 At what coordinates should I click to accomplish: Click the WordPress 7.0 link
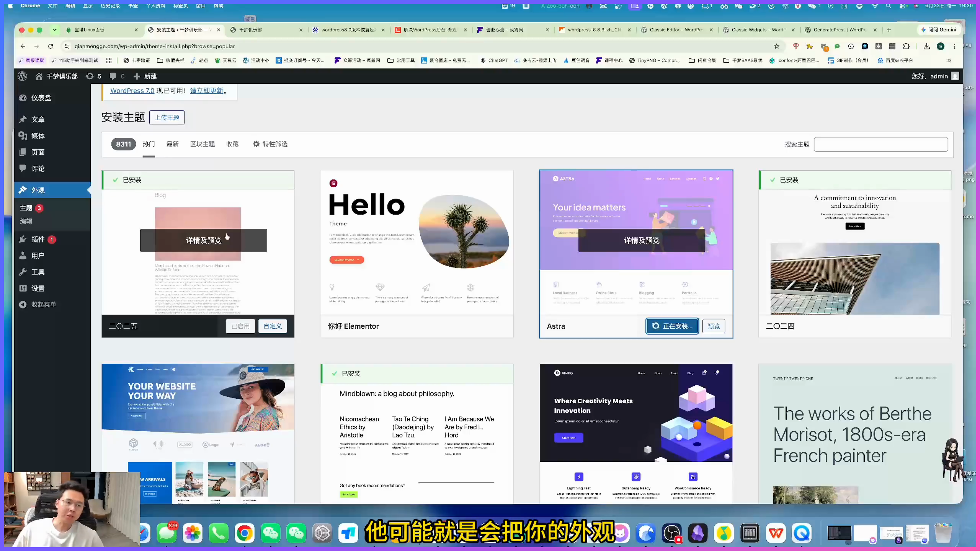[132, 91]
